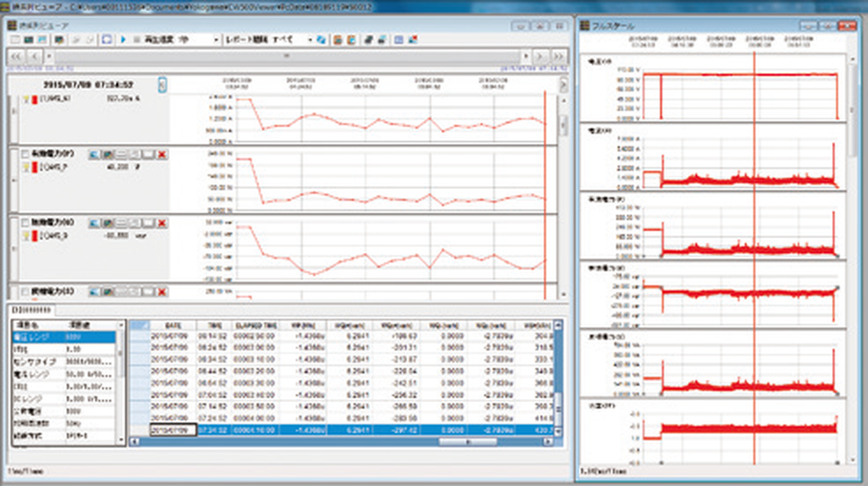Click the ELAPSED TIME column header
This screenshot has width=868, height=486.
tap(254, 326)
